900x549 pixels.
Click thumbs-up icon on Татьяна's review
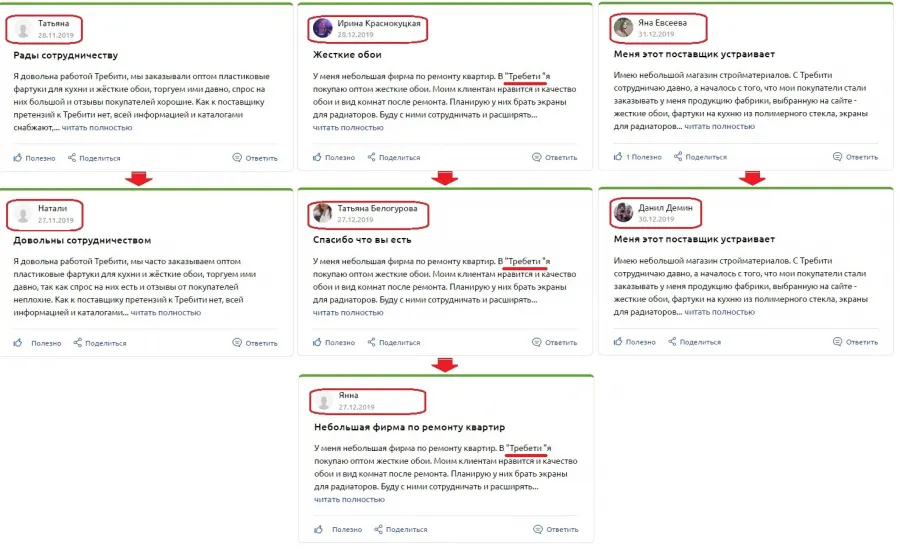(x=18, y=157)
